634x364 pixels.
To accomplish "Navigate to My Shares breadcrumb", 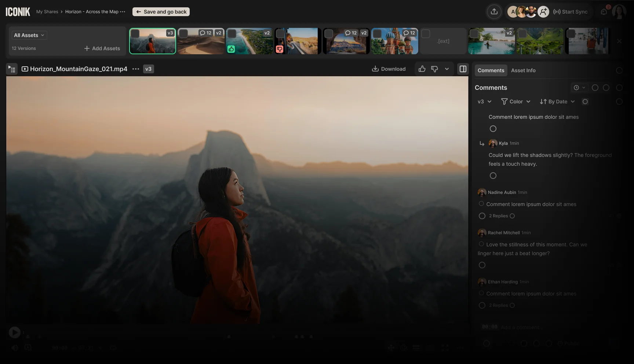I will click(47, 11).
